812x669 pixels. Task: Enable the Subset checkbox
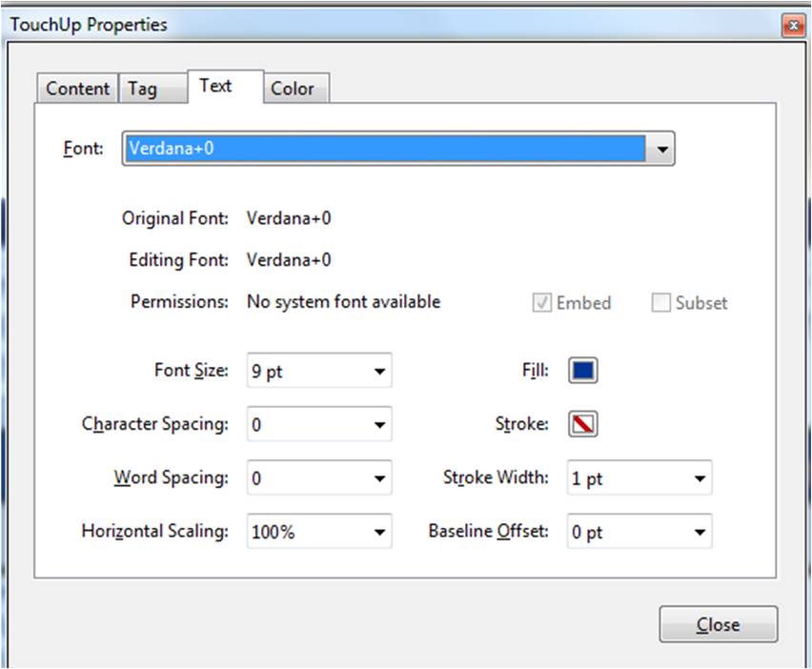[x=661, y=303]
